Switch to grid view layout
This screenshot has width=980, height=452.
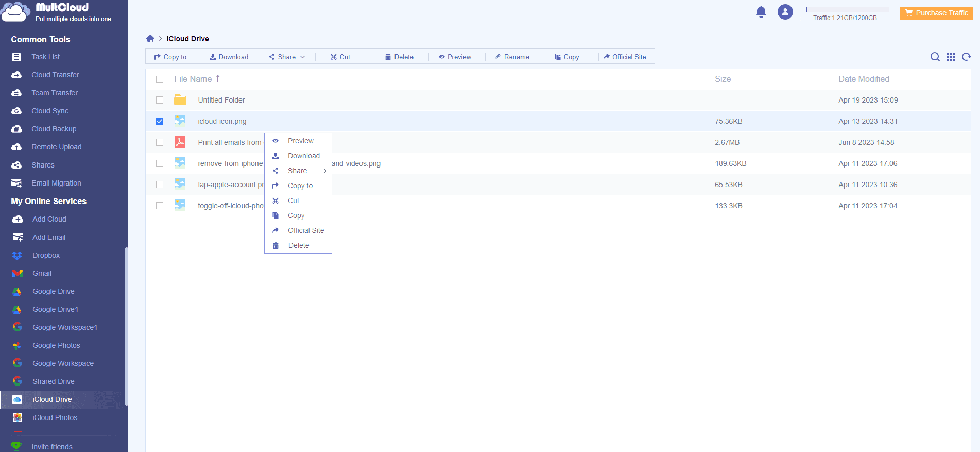pyautogui.click(x=951, y=57)
